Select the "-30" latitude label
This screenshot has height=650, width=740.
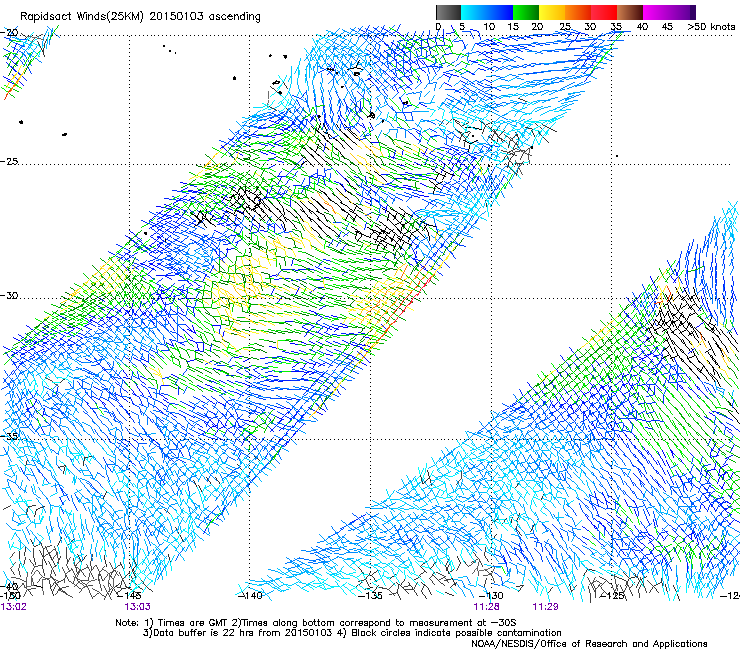(x=9, y=295)
